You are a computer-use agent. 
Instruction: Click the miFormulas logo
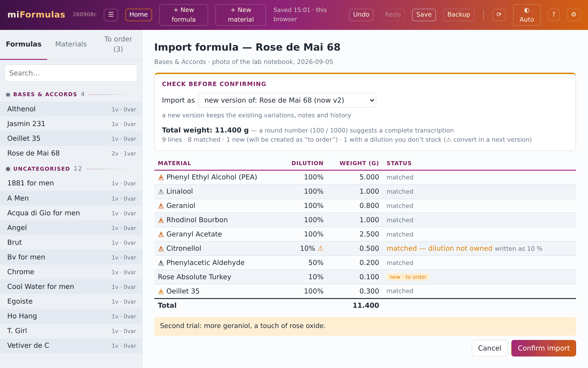36,14
